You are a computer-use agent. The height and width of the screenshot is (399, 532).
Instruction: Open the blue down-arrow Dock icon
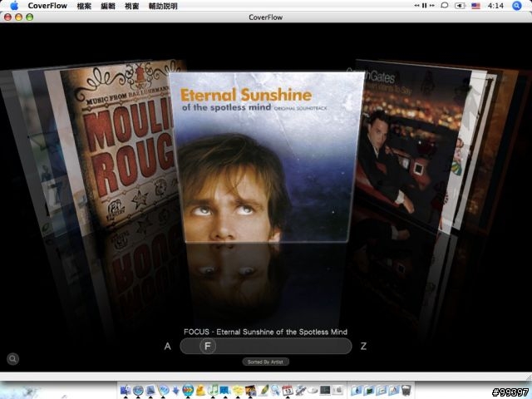point(175,391)
